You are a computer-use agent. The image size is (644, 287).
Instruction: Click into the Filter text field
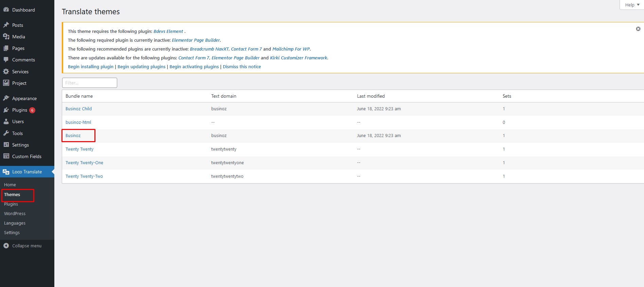point(90,83)
